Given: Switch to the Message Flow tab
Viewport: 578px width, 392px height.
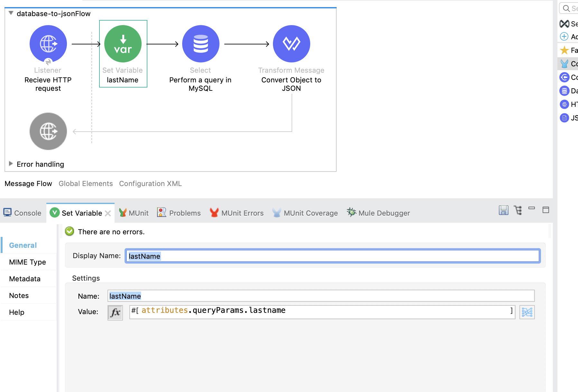Looking at the screenshot, I should (28, 183).
